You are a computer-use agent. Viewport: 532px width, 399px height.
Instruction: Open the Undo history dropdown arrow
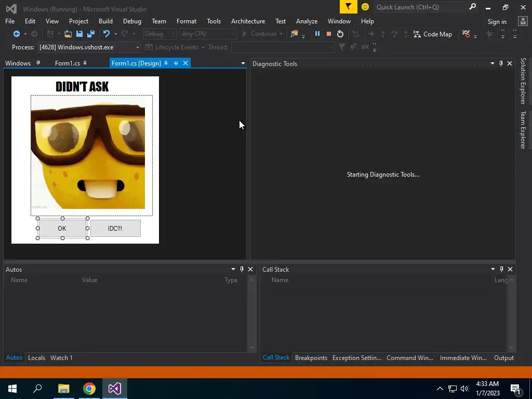[x=116, y=34]
